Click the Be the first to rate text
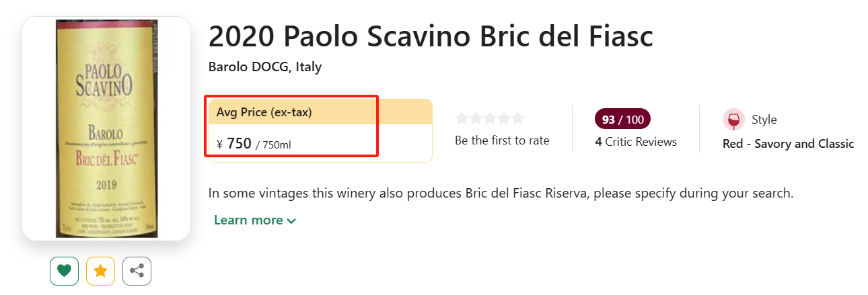 (x=502, y=140)
